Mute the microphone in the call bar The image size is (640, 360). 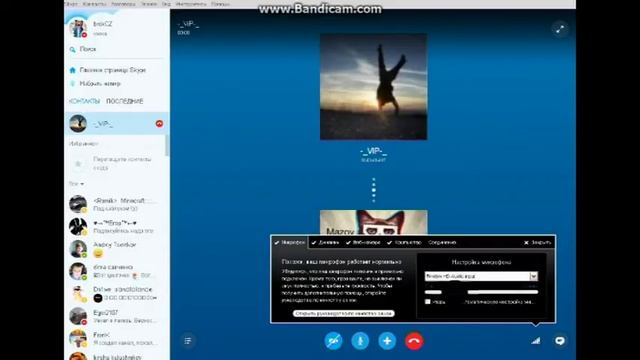360,341
